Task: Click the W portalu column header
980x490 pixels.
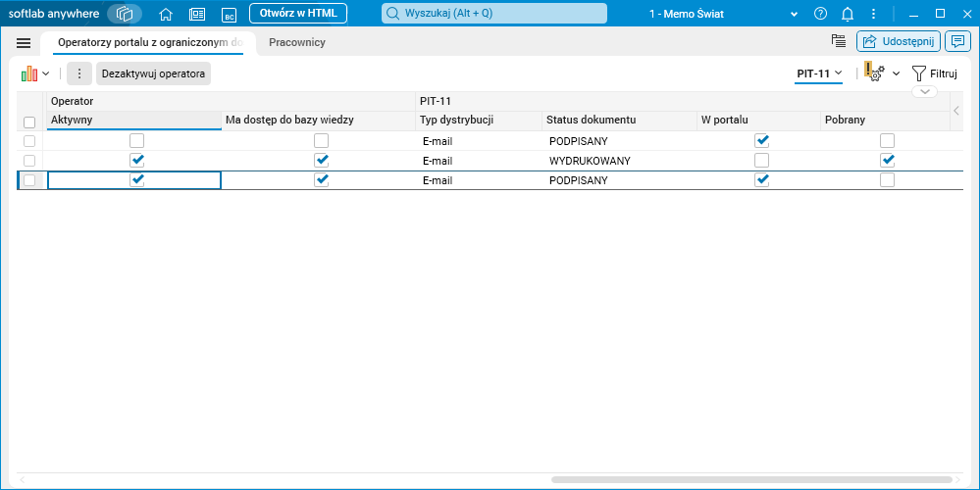Action: click(758, 120)
